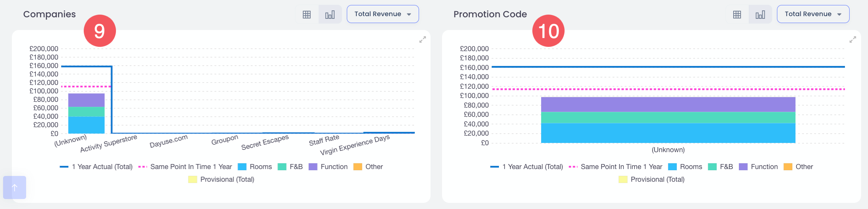Toggle Function series in Companies legend

coord(328,167)
